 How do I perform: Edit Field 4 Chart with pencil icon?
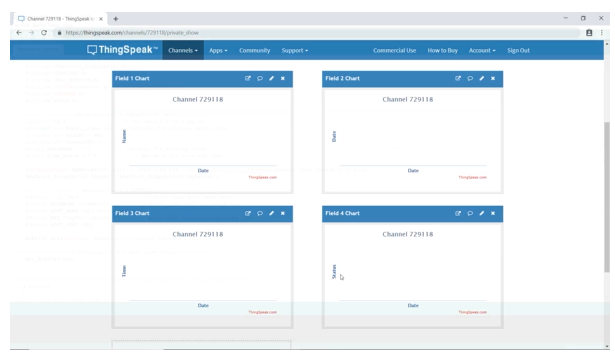[482, 213]
